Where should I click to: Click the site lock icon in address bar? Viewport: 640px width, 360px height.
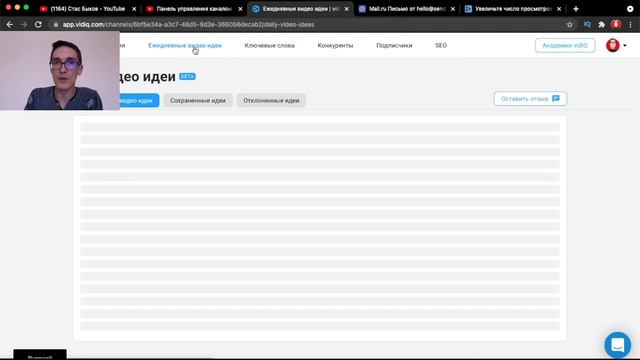point(56,24)
